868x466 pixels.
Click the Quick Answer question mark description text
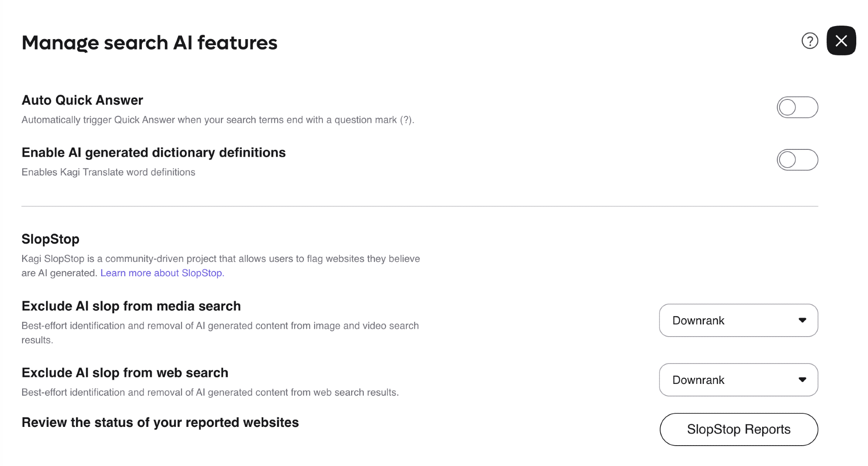coord(218,120)
